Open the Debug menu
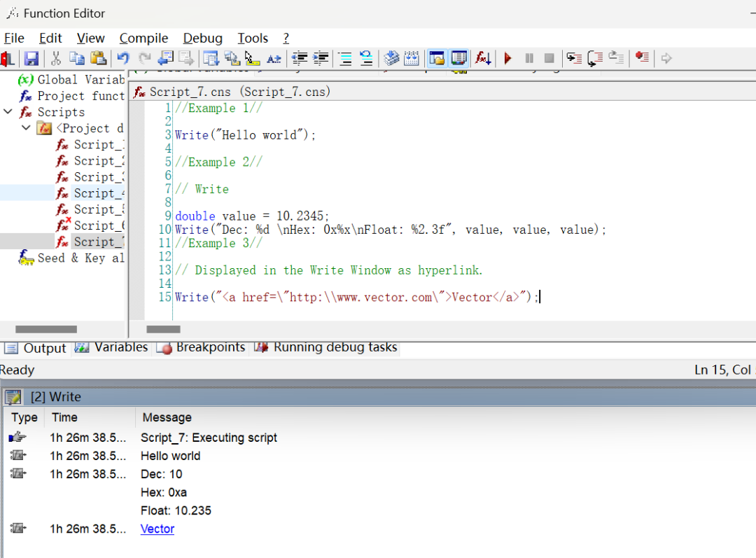 click(202, 39)
